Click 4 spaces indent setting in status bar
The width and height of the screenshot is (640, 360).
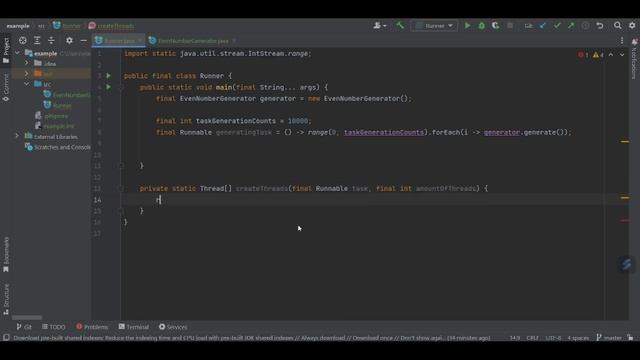(578, 338)
